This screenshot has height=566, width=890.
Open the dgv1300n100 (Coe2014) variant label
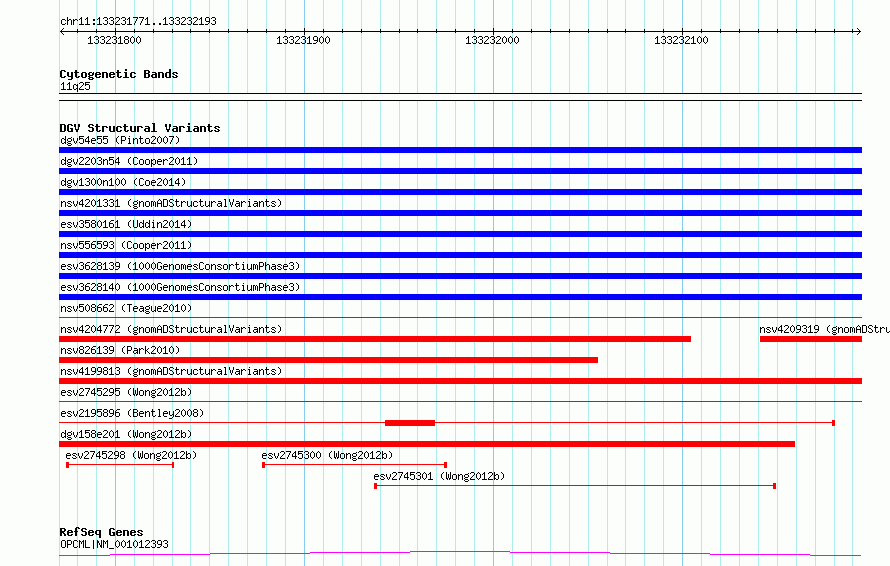123,182
